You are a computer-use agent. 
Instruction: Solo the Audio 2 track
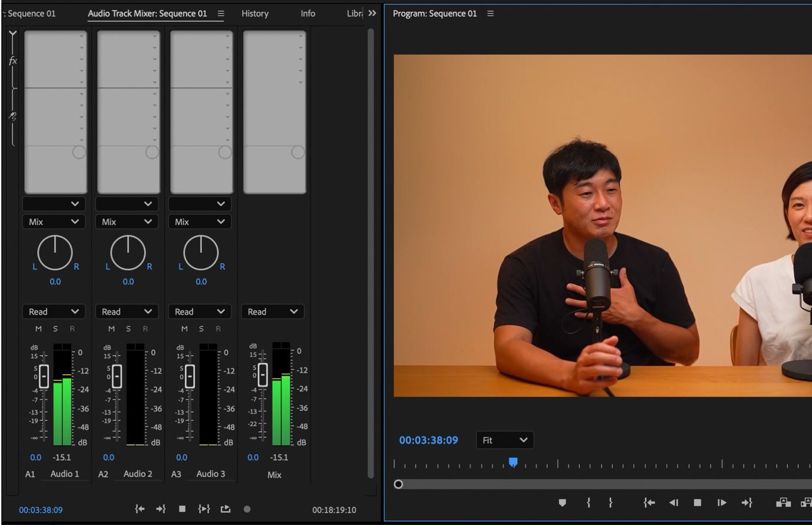(x=128, y=328)
